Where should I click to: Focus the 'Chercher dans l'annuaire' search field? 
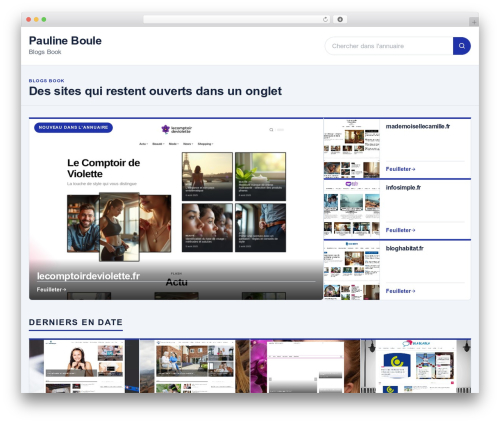tap(389, 46)
